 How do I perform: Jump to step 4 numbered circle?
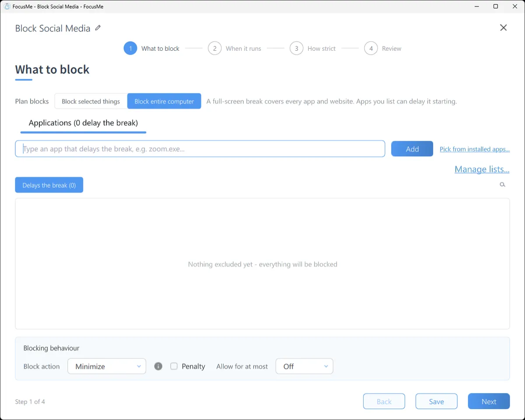[371, 48]
